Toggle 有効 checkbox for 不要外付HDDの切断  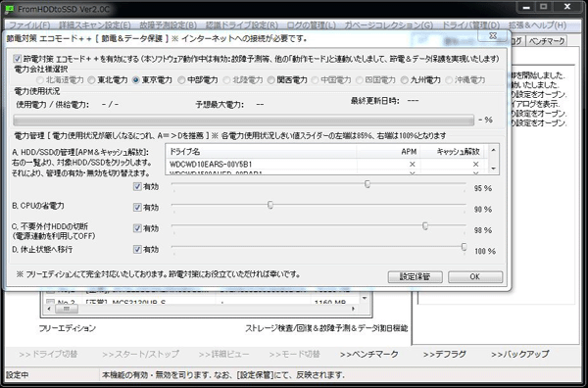tap(137, 228)
